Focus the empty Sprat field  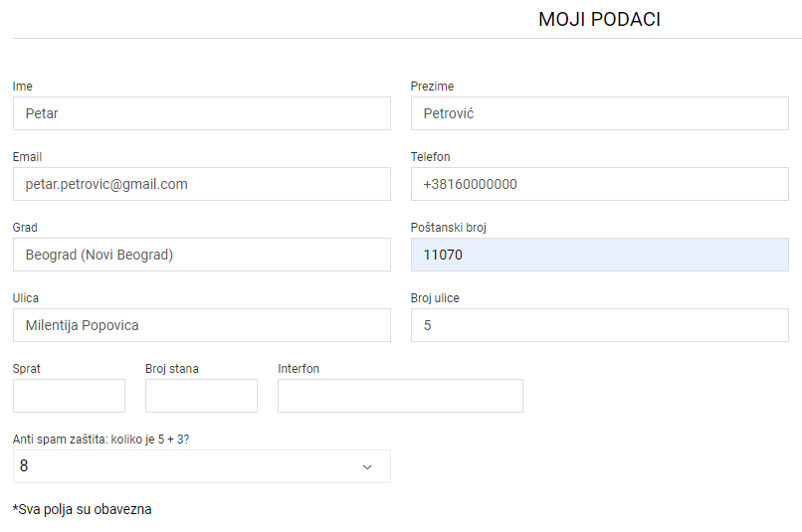pos(69,396)
